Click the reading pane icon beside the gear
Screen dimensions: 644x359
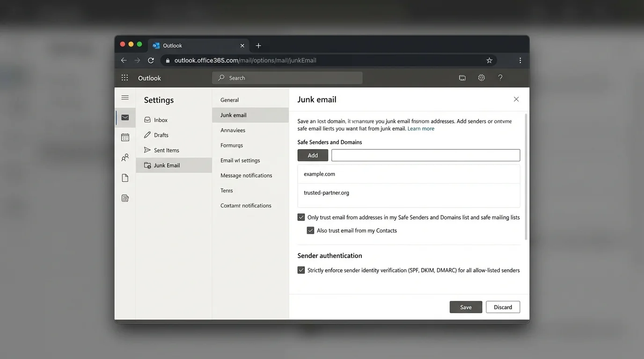click(x=462, y=78)
